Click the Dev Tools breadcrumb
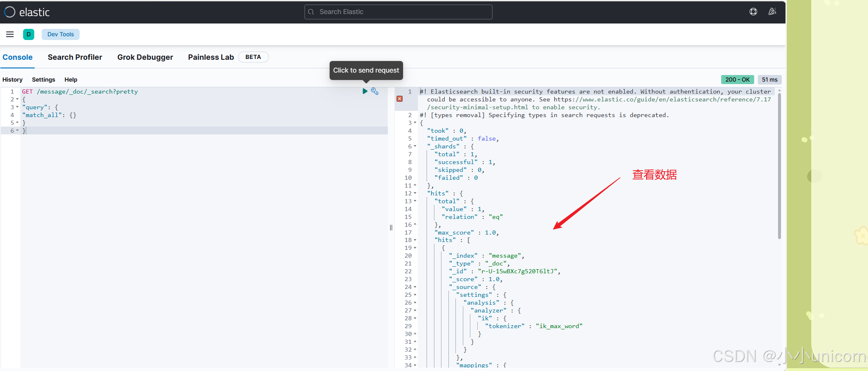Screen dimensions: 868x371 pyautogui.click(x=61, y=34)
